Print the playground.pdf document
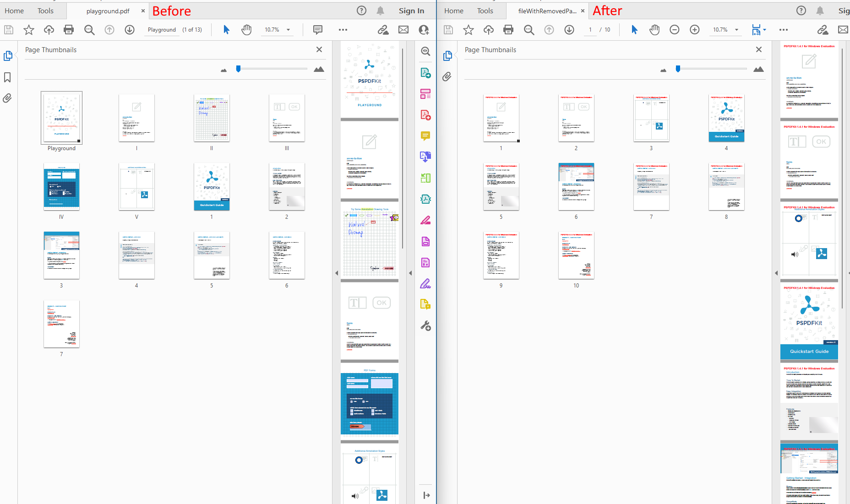Viewport: 850px width, 504px height. point(69,29)
